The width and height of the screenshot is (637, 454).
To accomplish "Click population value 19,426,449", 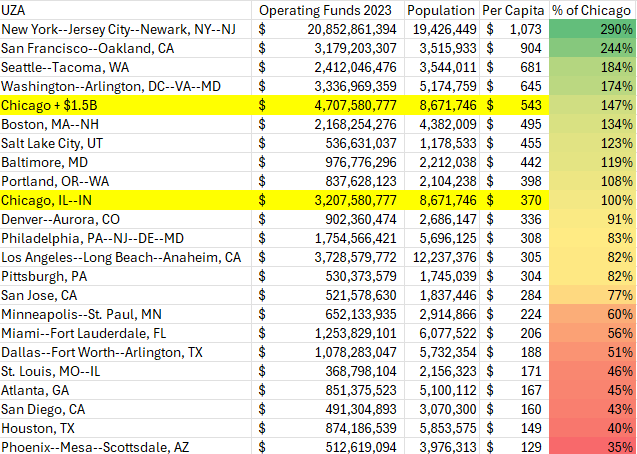I will pyautogui.click(x=442, y=29).
